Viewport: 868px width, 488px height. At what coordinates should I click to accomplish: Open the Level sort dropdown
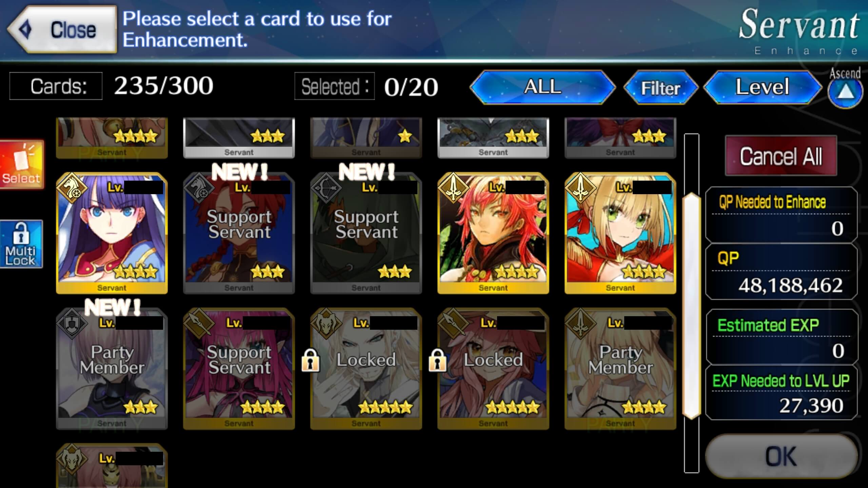[762, 87]
